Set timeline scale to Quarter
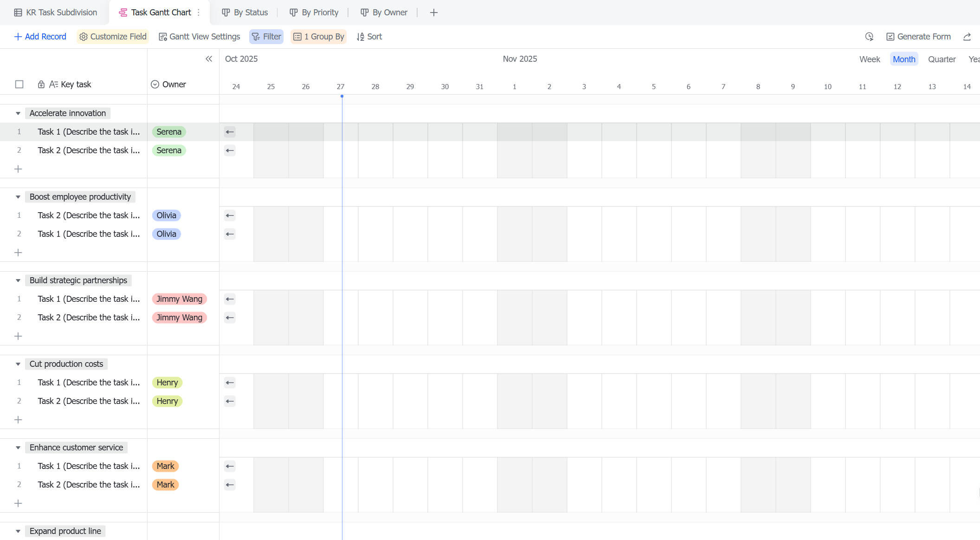 point(942,59)
